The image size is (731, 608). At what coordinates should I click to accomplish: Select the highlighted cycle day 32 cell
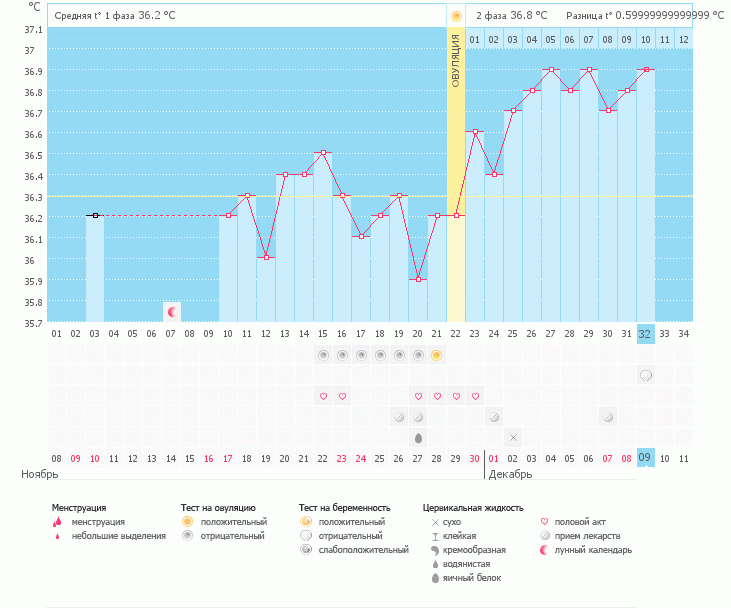(x=646, y=333)
